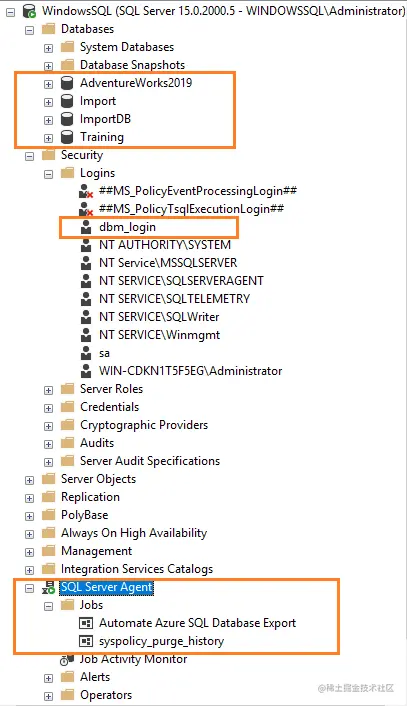Viewport: 407px width, 706px height.
Task: Click the System Databases folder icon
Action: click(67, 47)
